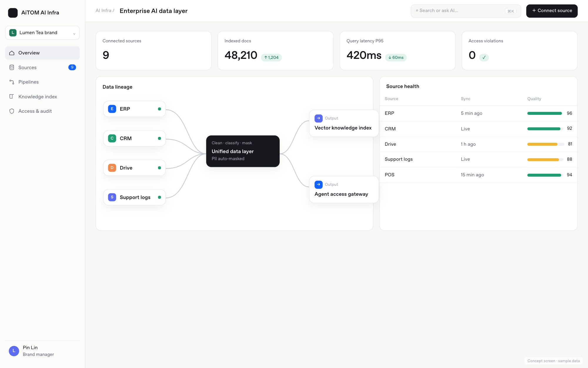Select the Drive row in Source health
Screen dimensions: 588x368
pos(478,144)
